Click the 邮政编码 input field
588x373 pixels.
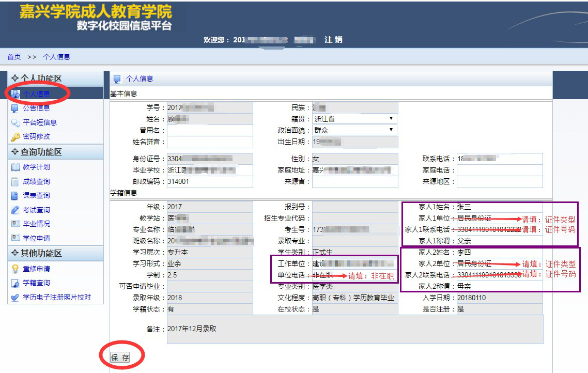pyautogui.click(x=210, y=182)
